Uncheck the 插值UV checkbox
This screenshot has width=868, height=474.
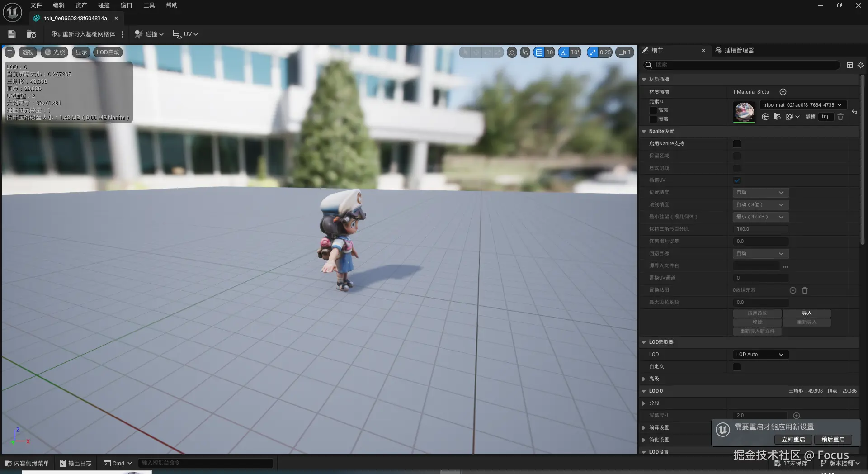(737, 180)
